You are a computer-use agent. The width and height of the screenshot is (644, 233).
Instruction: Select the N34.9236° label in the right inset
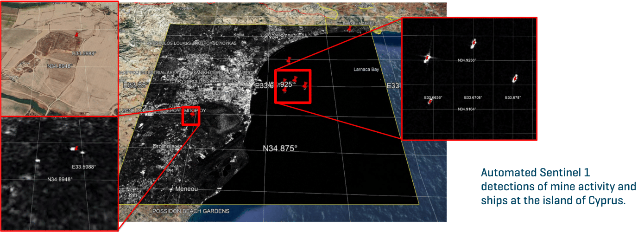click(x=467, y=60)
